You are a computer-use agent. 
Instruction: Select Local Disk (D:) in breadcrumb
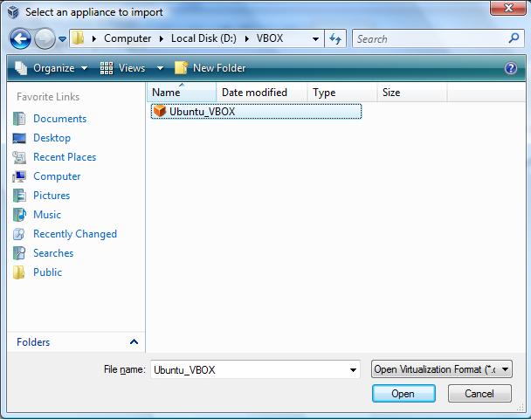pos(203,38)
